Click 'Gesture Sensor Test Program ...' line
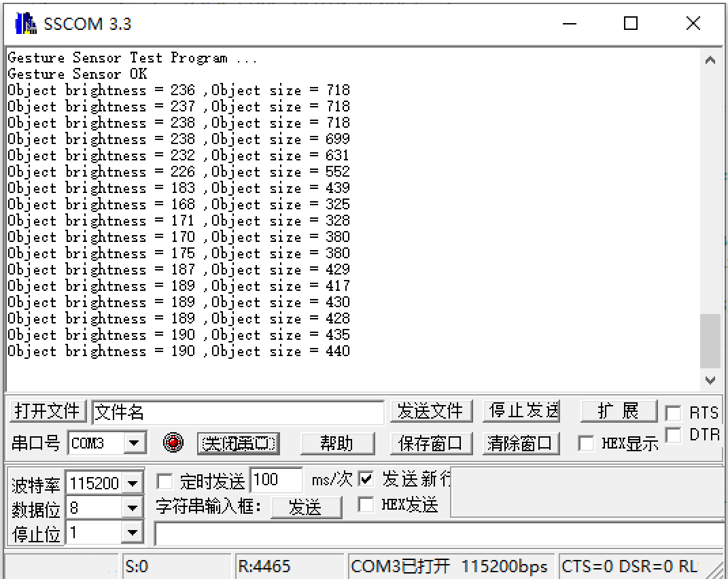This screenshot has width=728, height=579. (x=133, y=58)
